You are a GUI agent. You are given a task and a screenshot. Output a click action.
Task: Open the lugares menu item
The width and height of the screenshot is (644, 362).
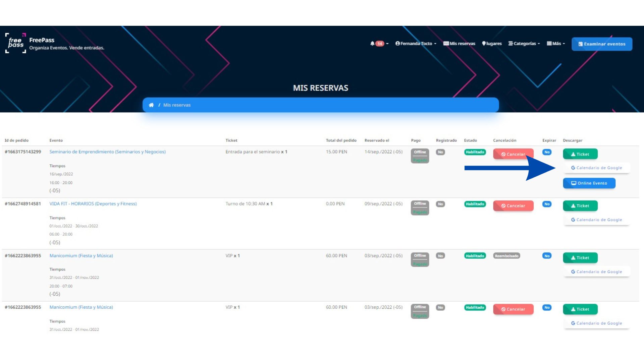pos(492,44)
